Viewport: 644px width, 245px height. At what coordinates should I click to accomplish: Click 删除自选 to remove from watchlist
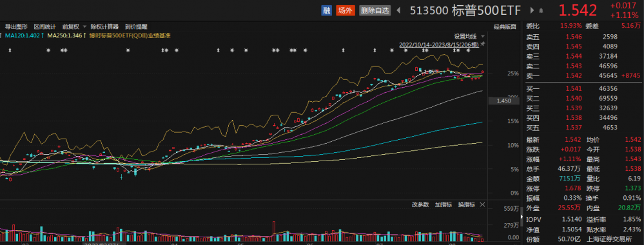click(x=375, y=11)
